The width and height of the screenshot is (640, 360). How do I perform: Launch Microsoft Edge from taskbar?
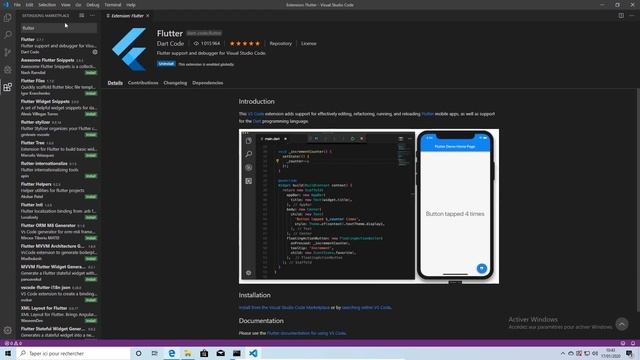171,353
